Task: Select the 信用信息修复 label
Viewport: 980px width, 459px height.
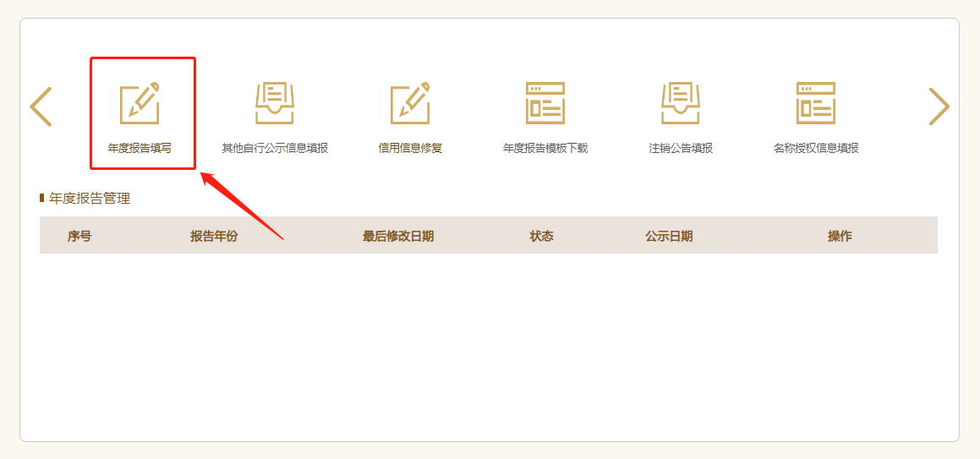Action: pyautogui.click(x=410, y=148)
